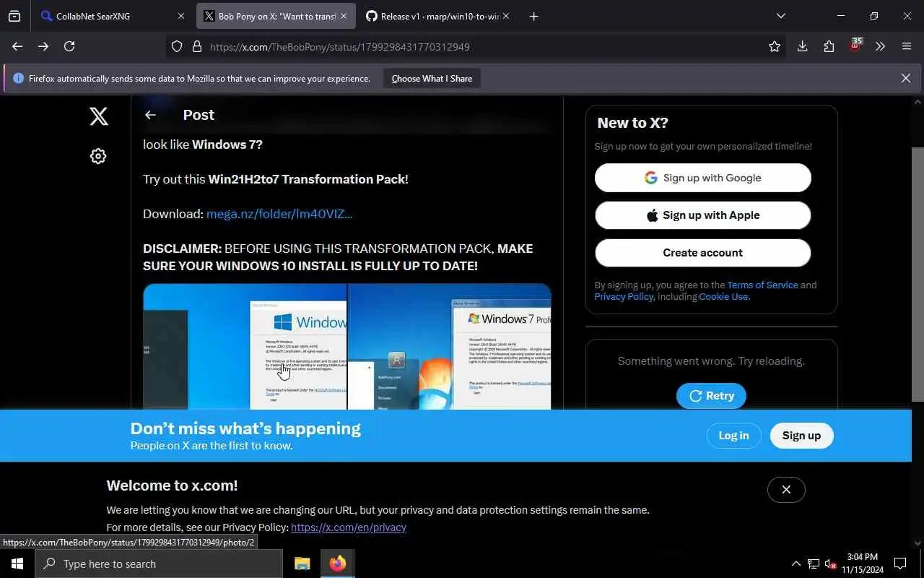Go back to the previous page

click(17, 46)
